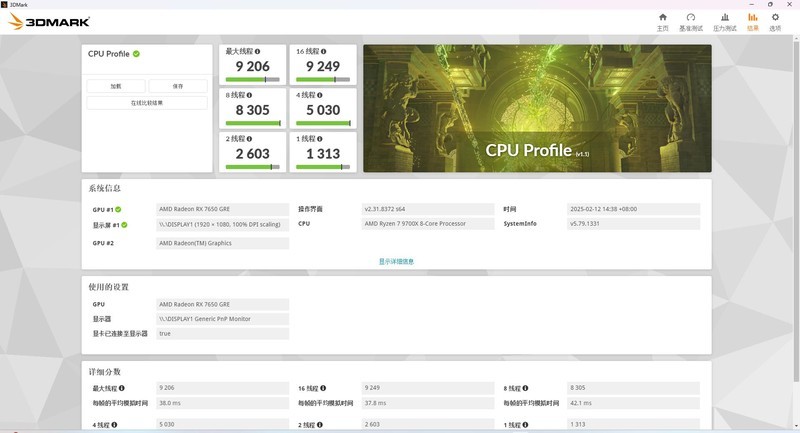Click the 3DMark logo
Image resolution: width=800 pixels, height=433 pixels.
(x=49, y=21)
